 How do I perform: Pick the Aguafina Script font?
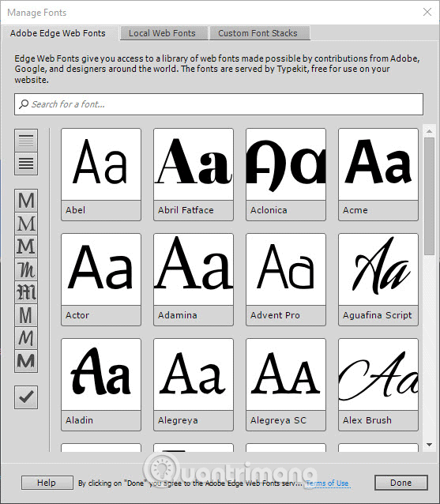[x=378, y=280]
